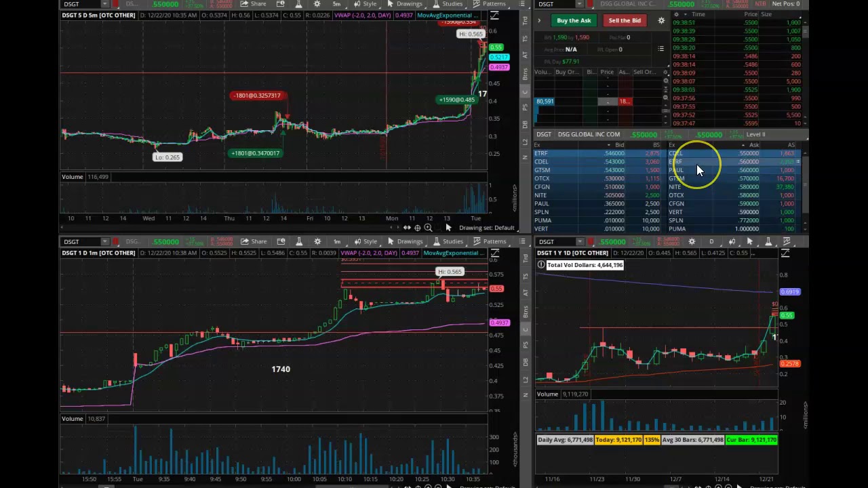Viewport: 868px width, 488px height.
Task: Open the bottom-right chart symbol dropdown
Action: tap(578, 241)
